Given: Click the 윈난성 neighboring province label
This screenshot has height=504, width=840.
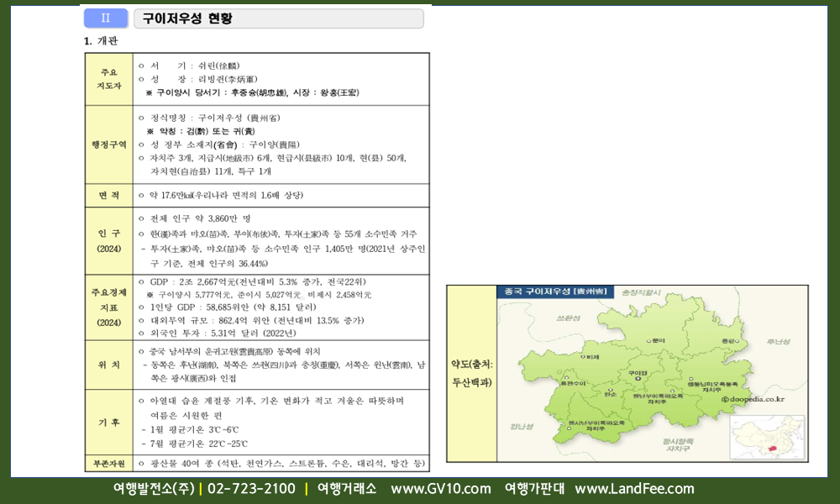Looking at the screenshot, I should click(x=522, y=427).
